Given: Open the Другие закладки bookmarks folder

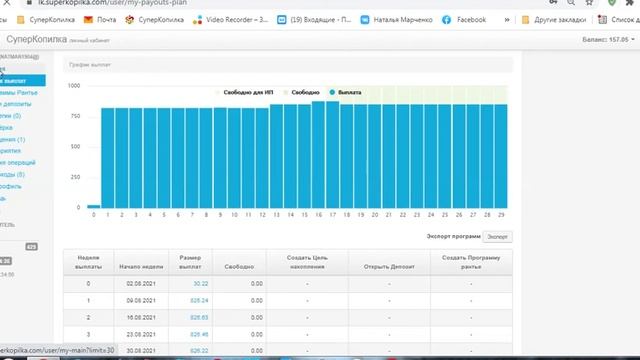Looking at the screenshot, I should [553, 20].
